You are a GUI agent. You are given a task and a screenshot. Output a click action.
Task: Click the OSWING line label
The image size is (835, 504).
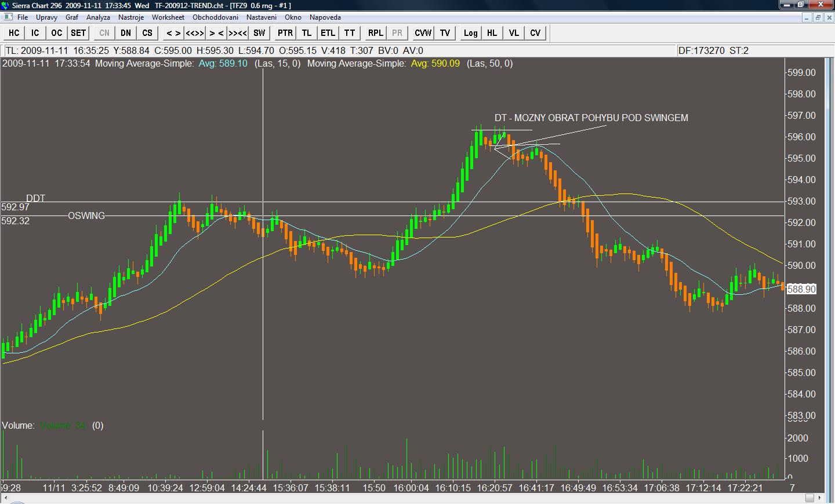[x=86, y=216]
